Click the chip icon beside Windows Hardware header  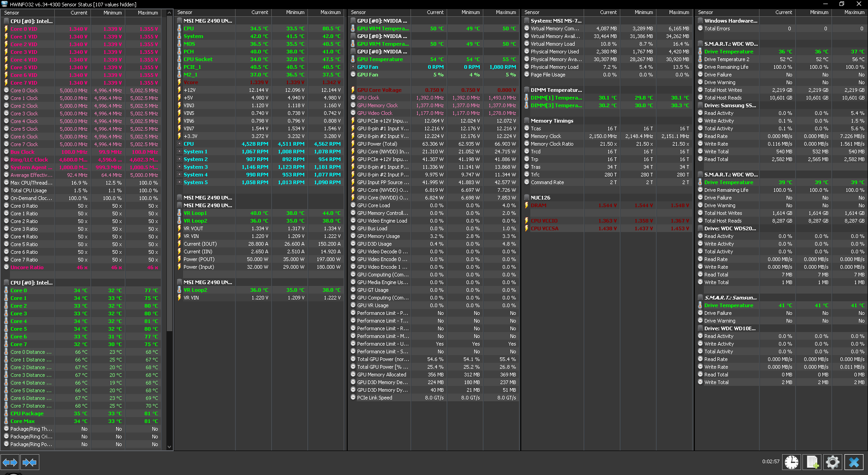(x=700, y=21)
